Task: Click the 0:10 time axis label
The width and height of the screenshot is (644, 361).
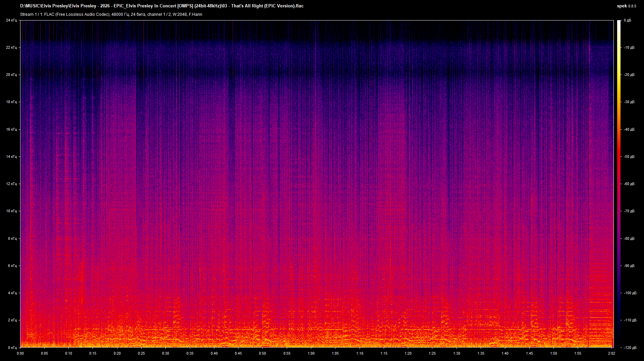Action: tap(69, 353)
